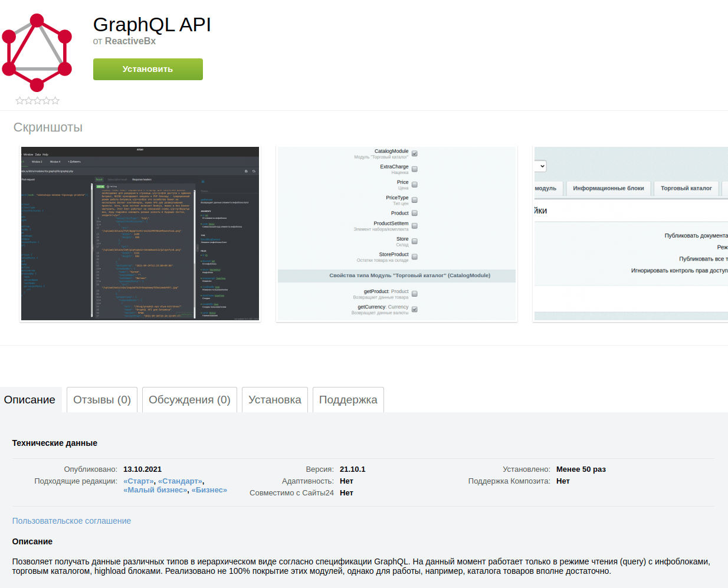728x588 pixels.
Task: Open the «Старт» edition link
Action: (x=139, y=481)
